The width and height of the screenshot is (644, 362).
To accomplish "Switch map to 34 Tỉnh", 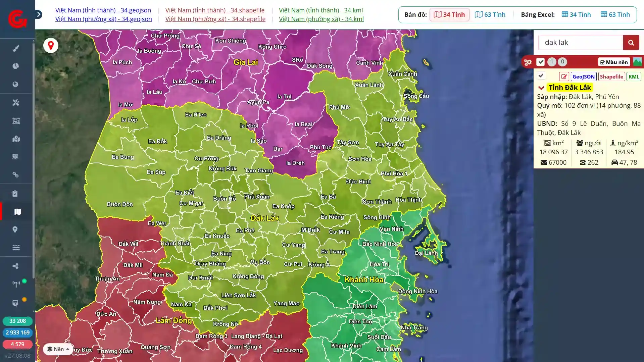I will tap(449, 14).
